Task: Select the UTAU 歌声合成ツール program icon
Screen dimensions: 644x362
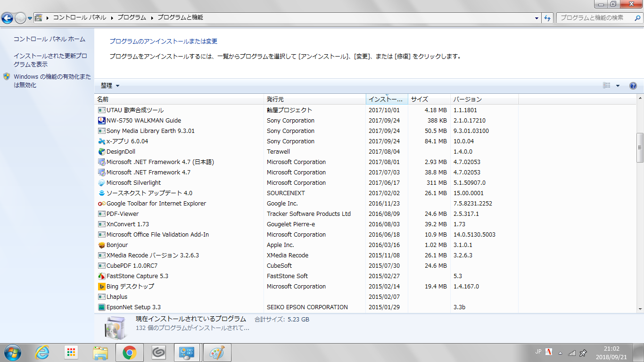Action: pyautogui.click(x=101, y=110)
